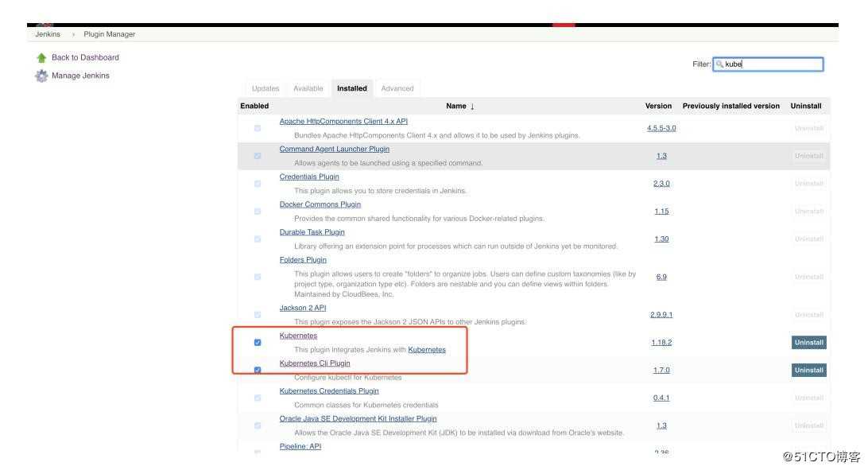Toggle Kubernetes Credentials Plugin enabled checkbox
The width and height of the screenshot is (868, 470).
point(258,398)
